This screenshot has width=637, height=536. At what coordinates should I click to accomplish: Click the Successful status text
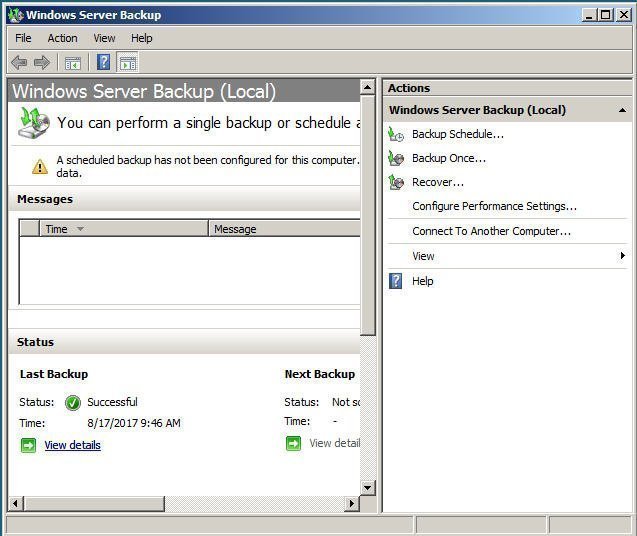(113, 402)
